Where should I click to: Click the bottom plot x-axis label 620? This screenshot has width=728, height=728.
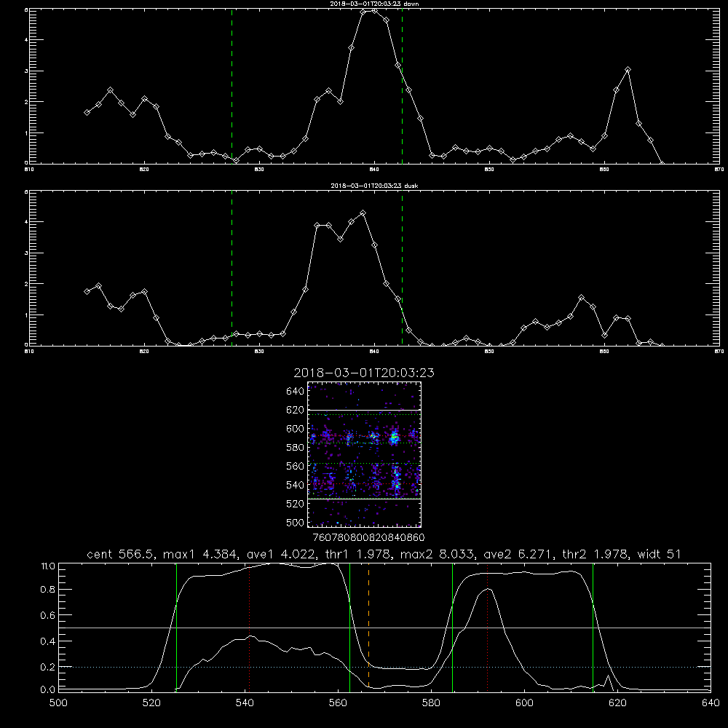[x=617, y=703]
